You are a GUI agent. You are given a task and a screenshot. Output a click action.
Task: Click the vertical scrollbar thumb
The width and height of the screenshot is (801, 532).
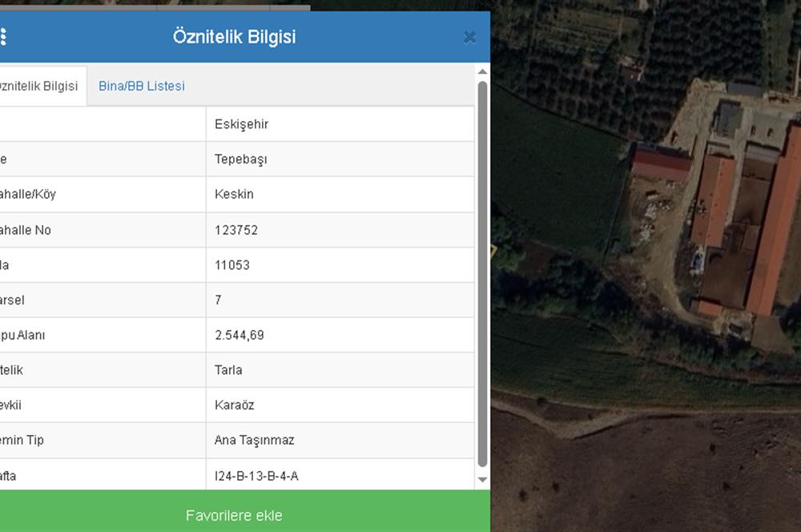point(482,272)
